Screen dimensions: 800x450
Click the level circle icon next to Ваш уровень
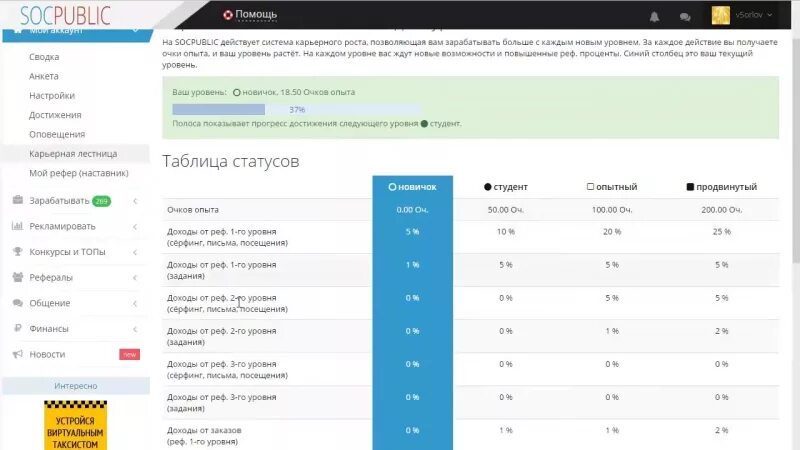236,92
